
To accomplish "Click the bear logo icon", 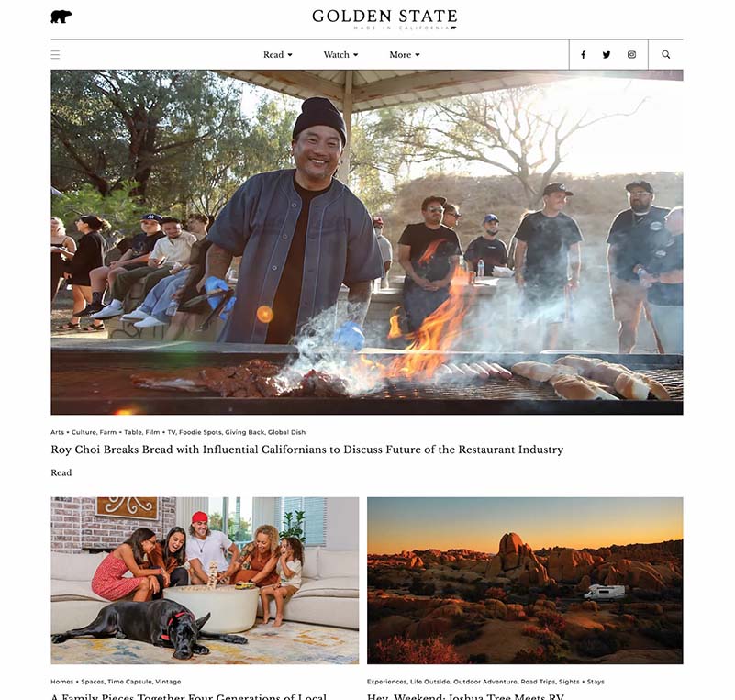I will (x=61, y=17).
